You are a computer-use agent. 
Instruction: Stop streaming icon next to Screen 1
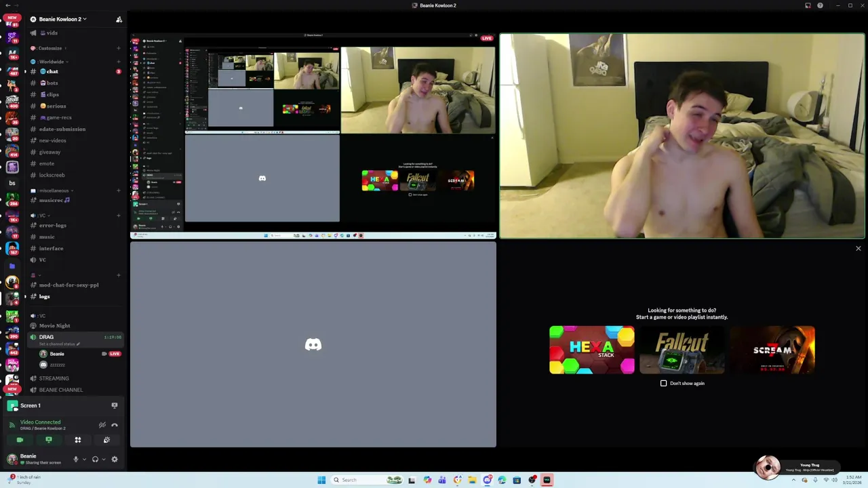(x=115, y=405)
